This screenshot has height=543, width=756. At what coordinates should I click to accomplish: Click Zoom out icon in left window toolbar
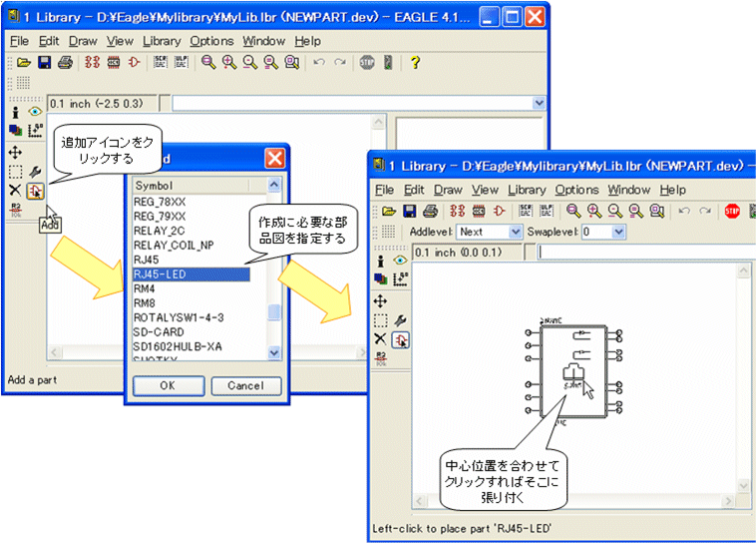coord(249,62)
